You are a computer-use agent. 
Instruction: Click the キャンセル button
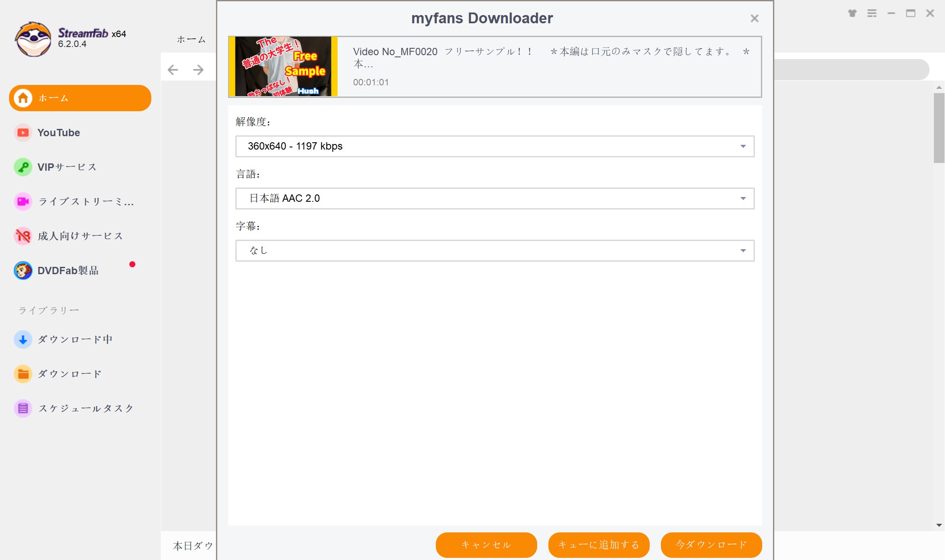[x=486, y=545]
